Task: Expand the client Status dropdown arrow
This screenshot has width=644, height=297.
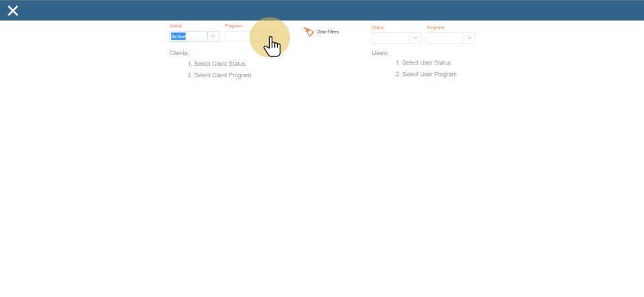Action: pos(213,37)
